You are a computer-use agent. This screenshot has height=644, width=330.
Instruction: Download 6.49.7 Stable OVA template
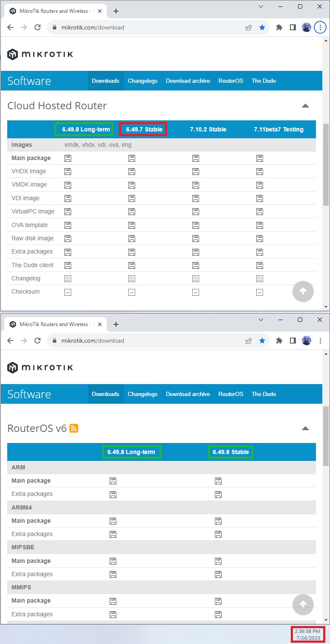tap(132, 225)
